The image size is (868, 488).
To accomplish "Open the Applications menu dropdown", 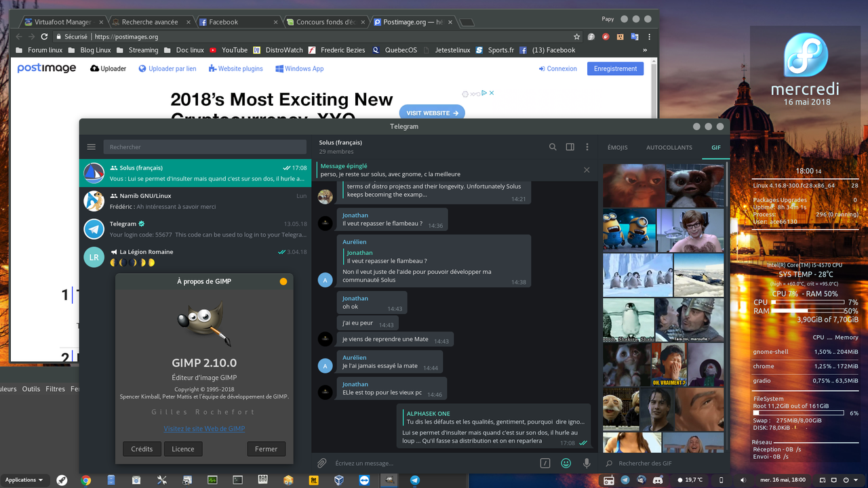I will [x=24, y=480].
